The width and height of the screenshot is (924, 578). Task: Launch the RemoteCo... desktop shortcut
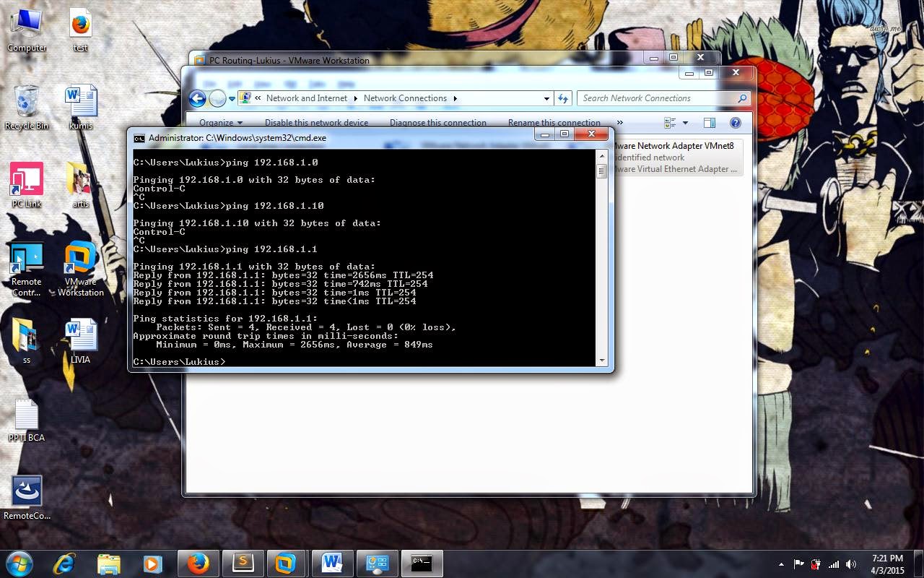coord(27,497)
